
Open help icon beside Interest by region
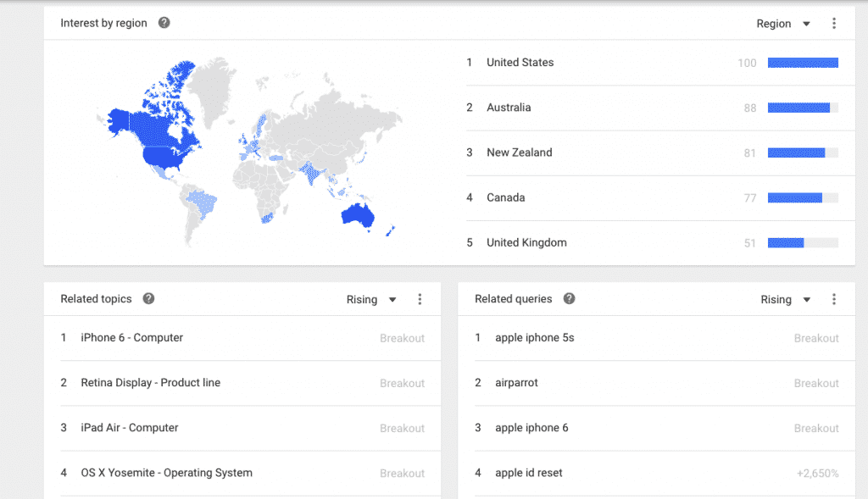coord(164,23)
